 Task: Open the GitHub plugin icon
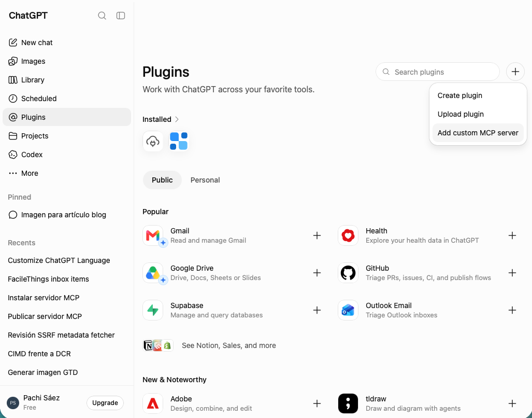point(348,273)
